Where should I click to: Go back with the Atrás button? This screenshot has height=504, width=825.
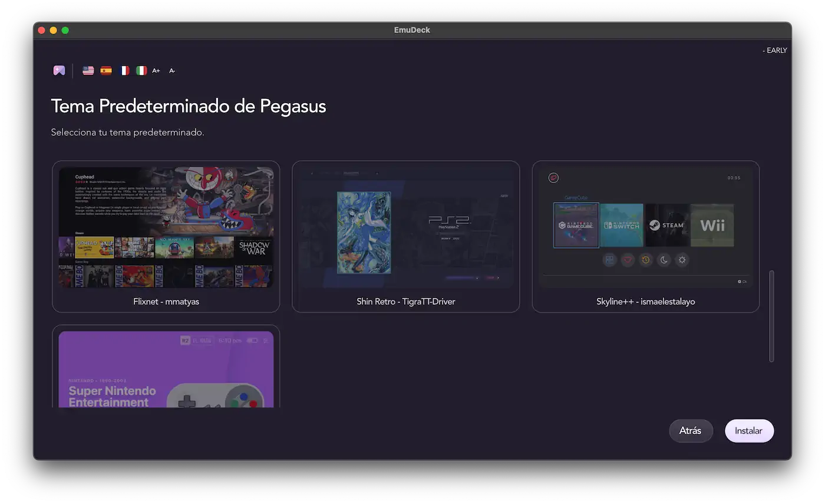click(x=691, y=431)
